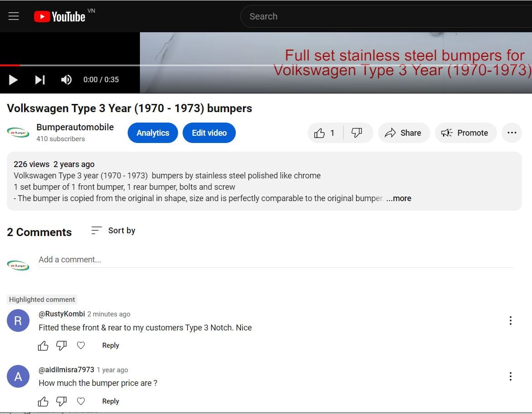Expand description with ...more
Image resolution: width=532 pixels, height=414 pixels.
[x=398, y=198]
